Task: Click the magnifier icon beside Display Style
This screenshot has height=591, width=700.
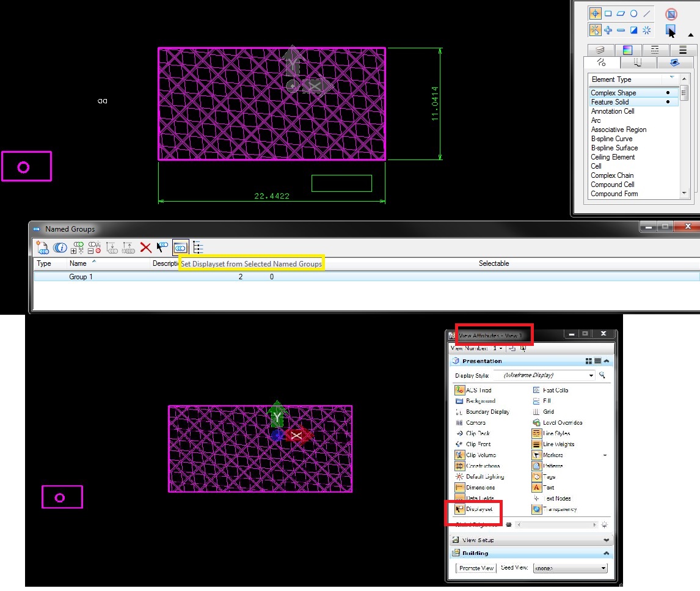Action: [x=602, y=375]
